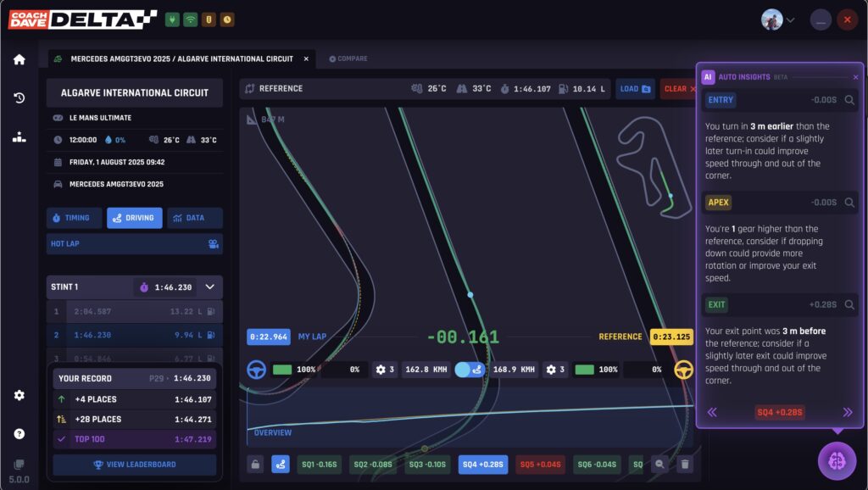This screenshot has width=868, height=490.
Task: Toggle the blue driving line button
Action: coord(280,464)
